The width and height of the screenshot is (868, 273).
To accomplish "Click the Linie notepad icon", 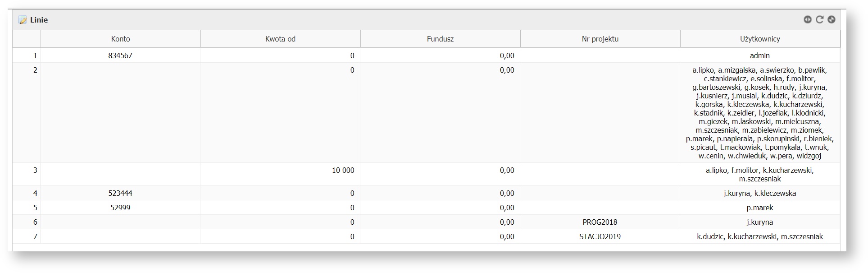I will coord(23,20).
